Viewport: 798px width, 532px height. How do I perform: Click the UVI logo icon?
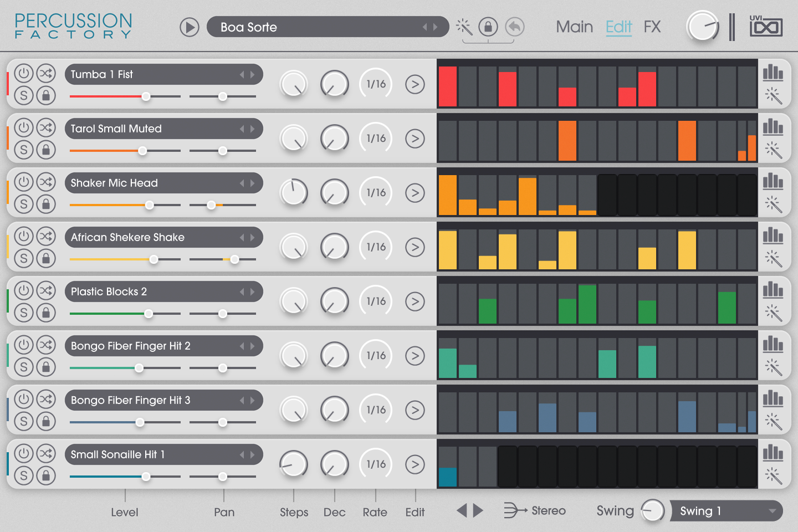pos(766,27)
